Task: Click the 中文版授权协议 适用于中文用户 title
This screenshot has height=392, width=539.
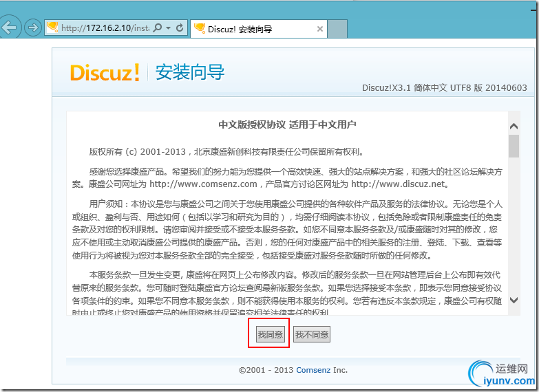Action: coord(287,124)
